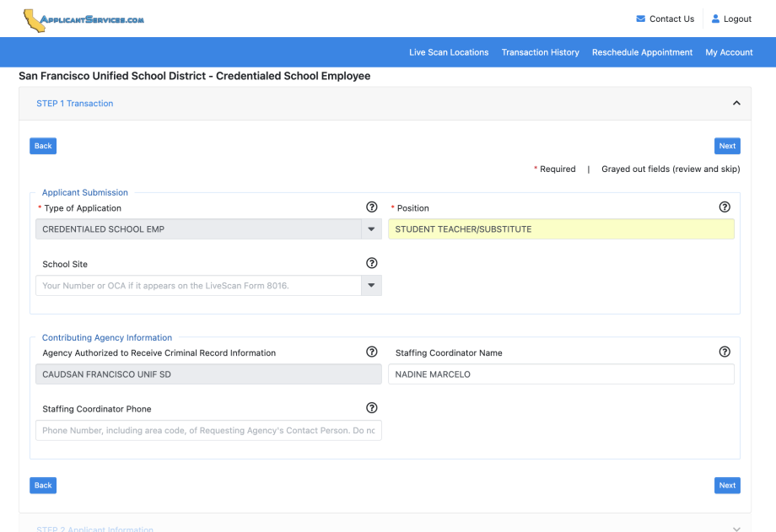This screenshot has height=532, width=776.
Task: Expand the School Site dropdown arrow
Action: click(371, 285)
